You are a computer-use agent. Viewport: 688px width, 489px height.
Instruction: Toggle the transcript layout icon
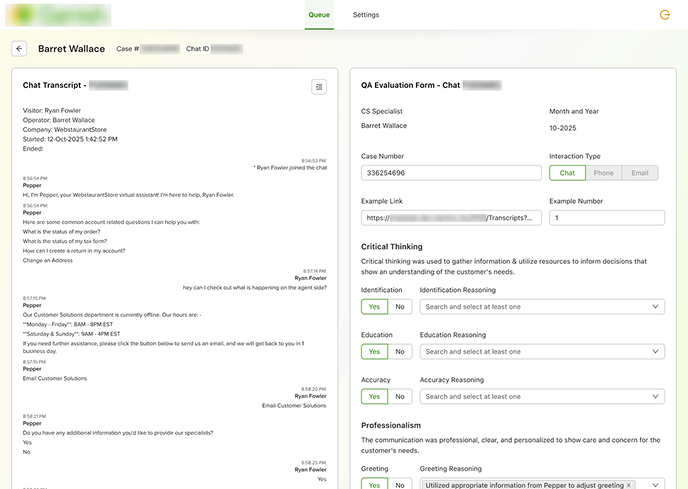coord(319,87)
